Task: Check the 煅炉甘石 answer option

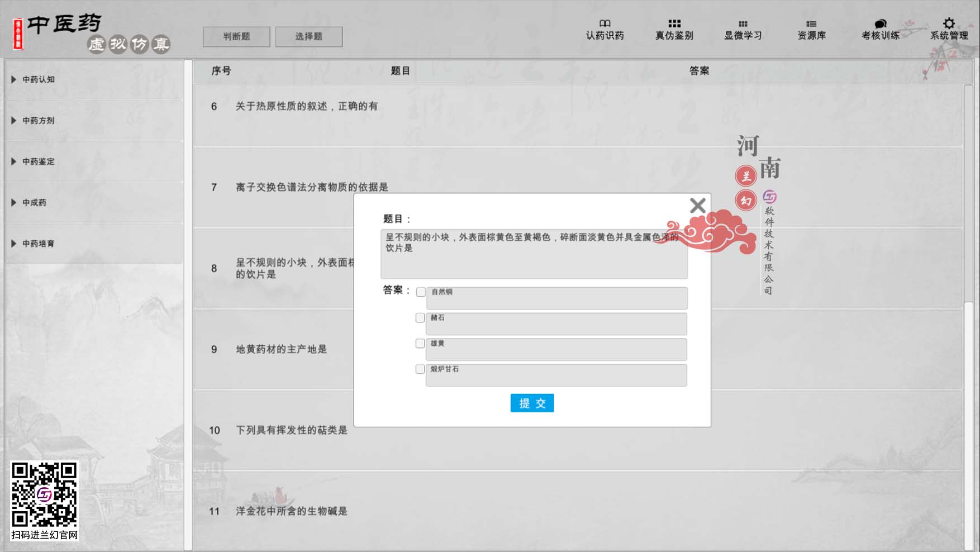Action: pyautogui.click(x=420, y=369)
